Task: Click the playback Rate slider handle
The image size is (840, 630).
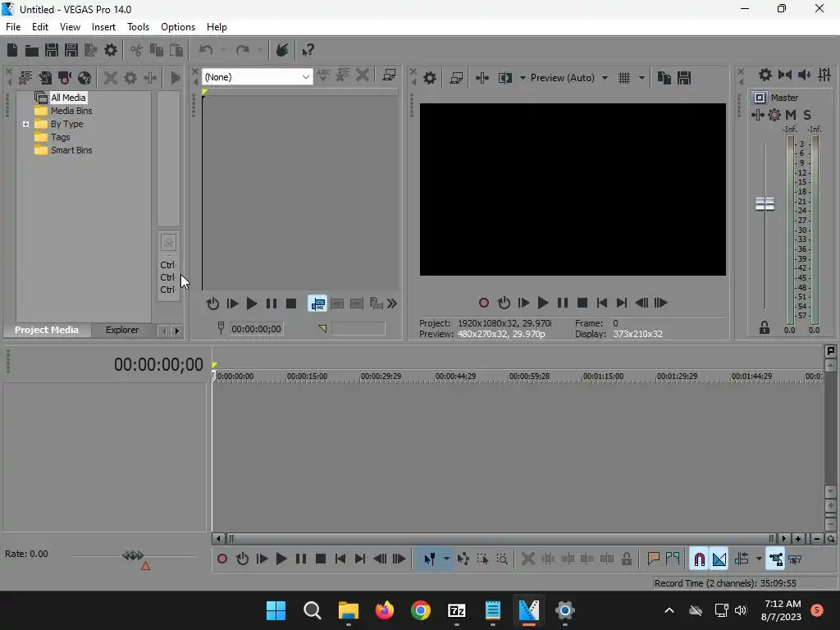Action: coord(133,555)
